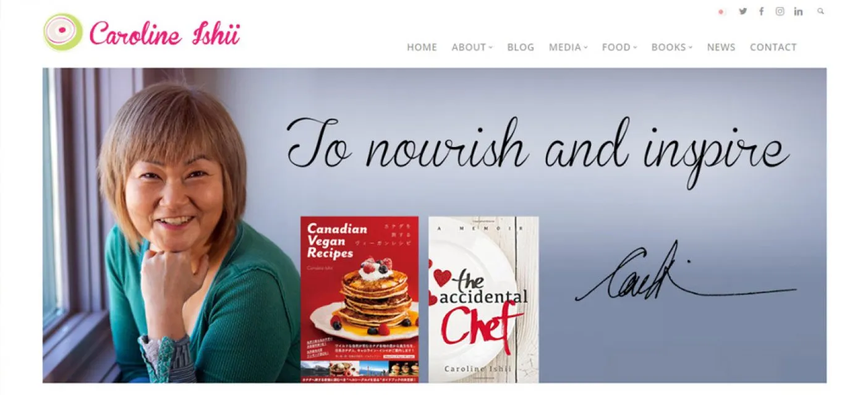Screen dimensions: 868x395
Task: Go to the HOME menu item
Action: click(422, 47)
